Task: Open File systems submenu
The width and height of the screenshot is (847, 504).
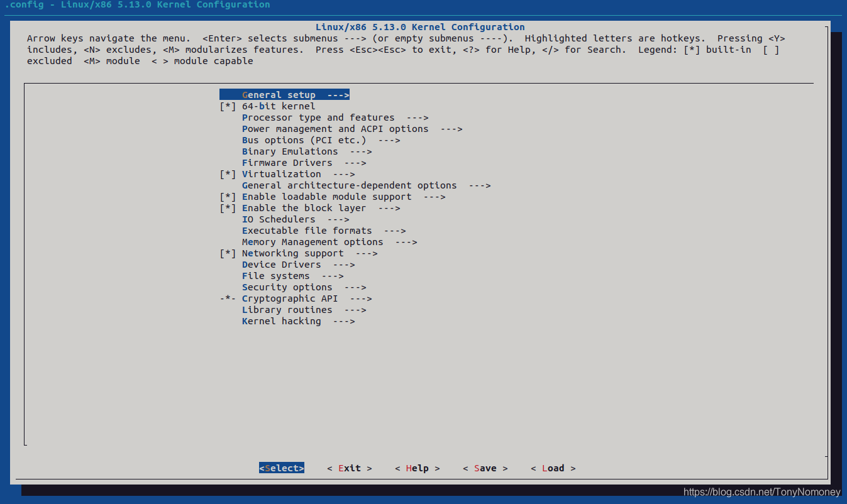Action: (x=293, y=276)
